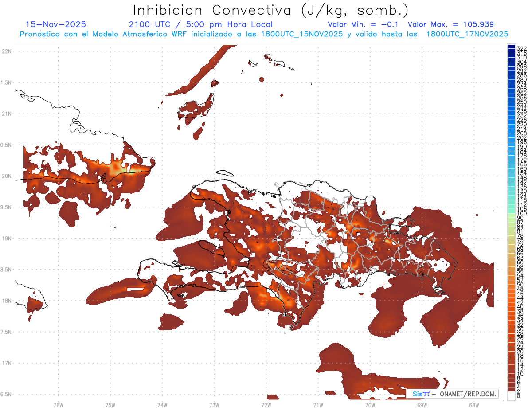
Task: Click the '22N' latitude label
Action: 7,51
